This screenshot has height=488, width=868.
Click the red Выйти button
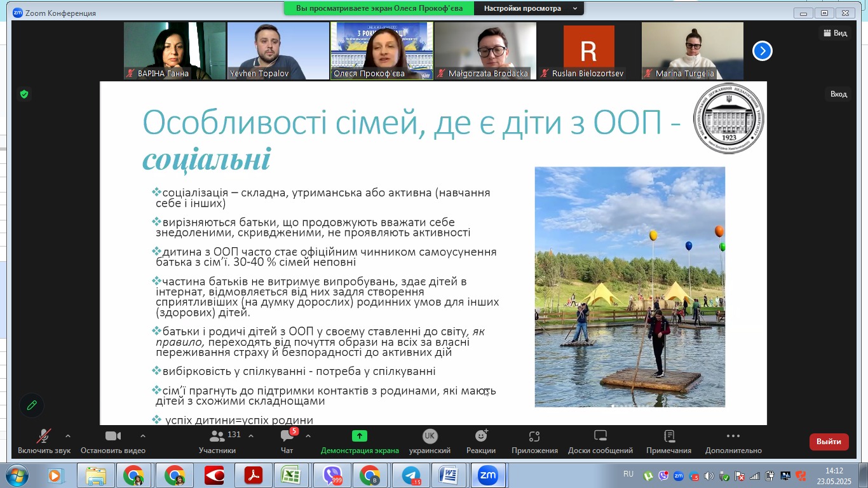(829, 442)
